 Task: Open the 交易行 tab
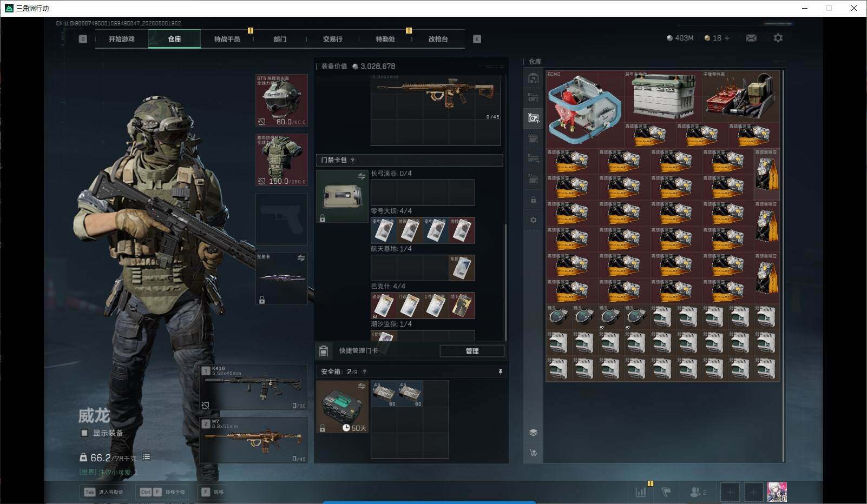click(x=332, y=39)
